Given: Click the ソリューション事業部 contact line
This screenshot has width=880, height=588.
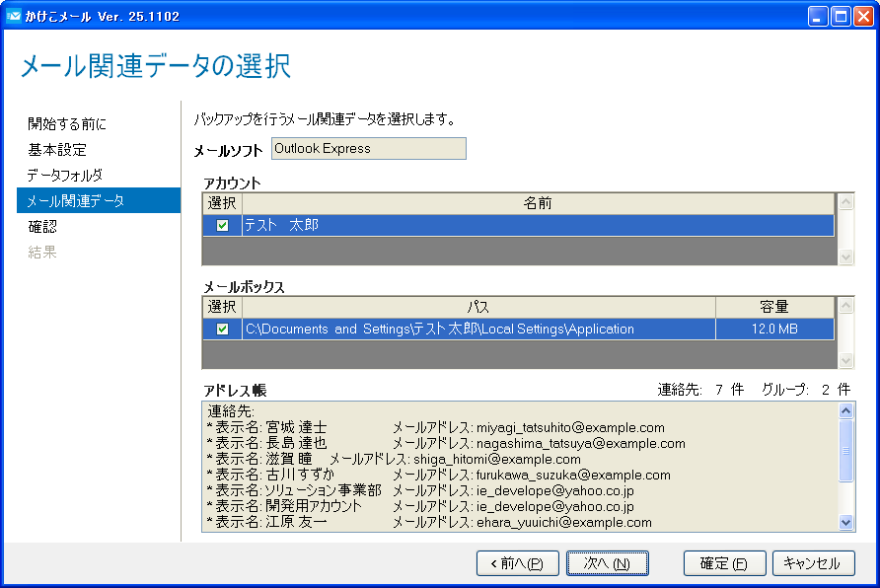Looking at the screenshot, I should click(x=420, y=490).
